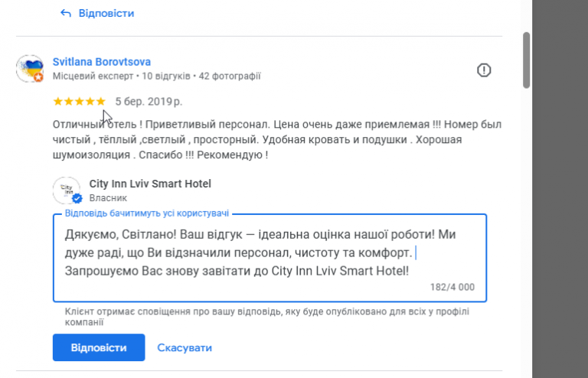Click the vertical scrollbar thumb

526,60
